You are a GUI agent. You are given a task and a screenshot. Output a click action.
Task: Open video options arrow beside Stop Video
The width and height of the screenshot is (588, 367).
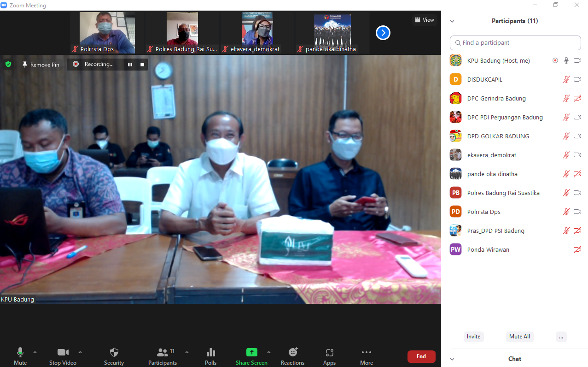80,352
